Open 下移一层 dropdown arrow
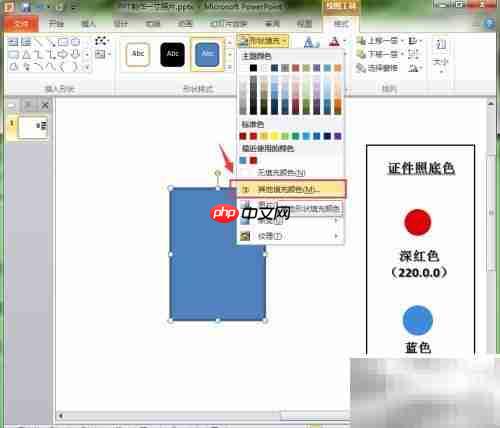The width and height of the screenshot is (500, 428). 402,54
